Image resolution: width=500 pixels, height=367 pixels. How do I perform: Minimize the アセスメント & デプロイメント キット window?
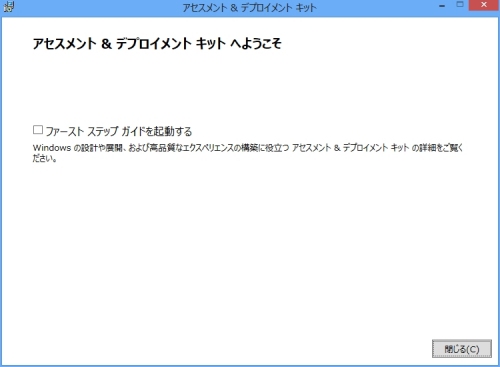(x=442, y=6)
